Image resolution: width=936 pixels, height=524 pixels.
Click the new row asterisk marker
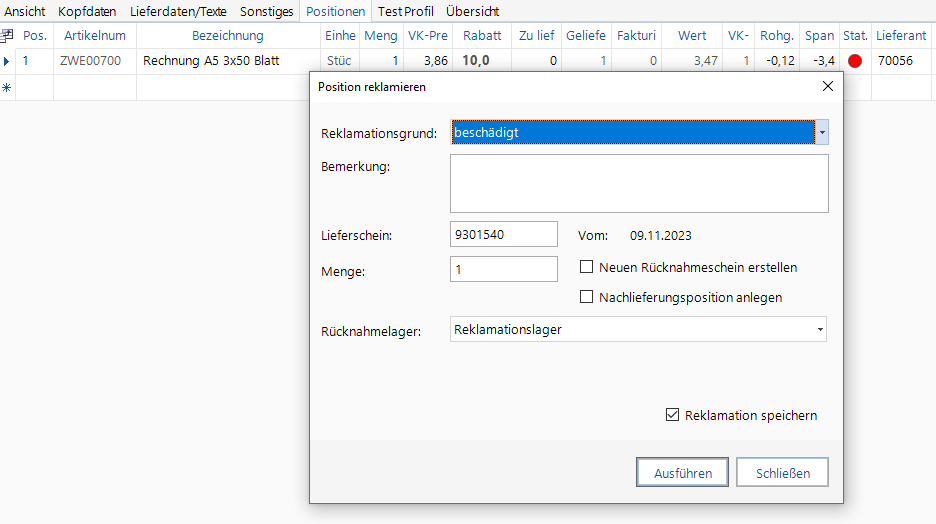pos(8,88)
